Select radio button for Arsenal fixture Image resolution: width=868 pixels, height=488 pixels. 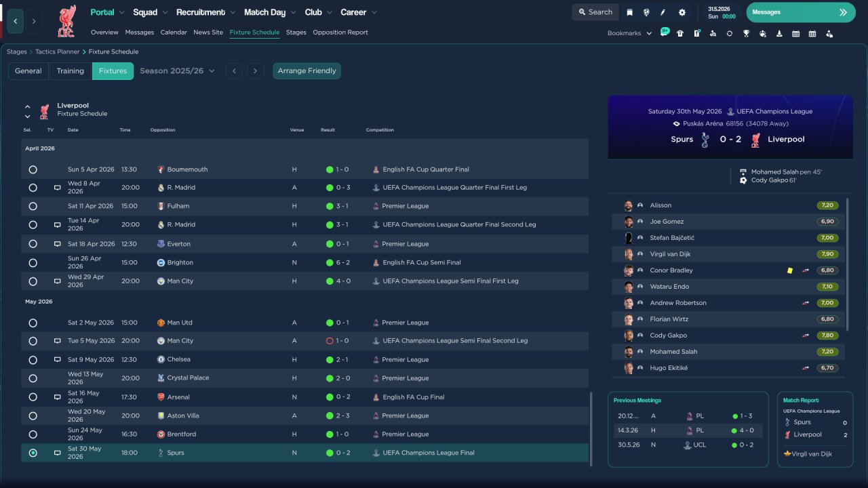tap(33, 397)
